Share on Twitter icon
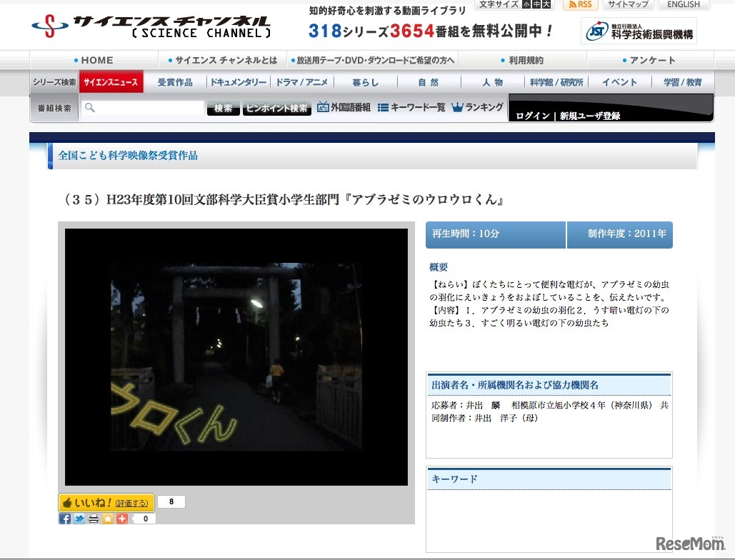 click(79, 519)
